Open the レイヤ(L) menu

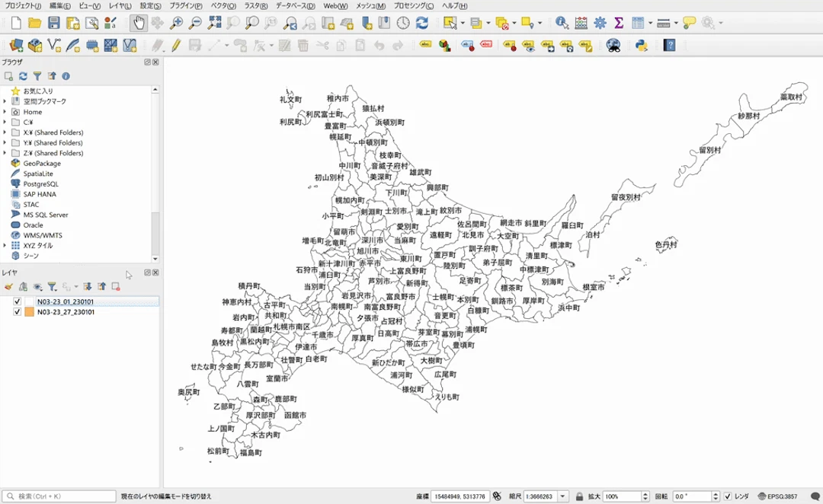point(120,6)
